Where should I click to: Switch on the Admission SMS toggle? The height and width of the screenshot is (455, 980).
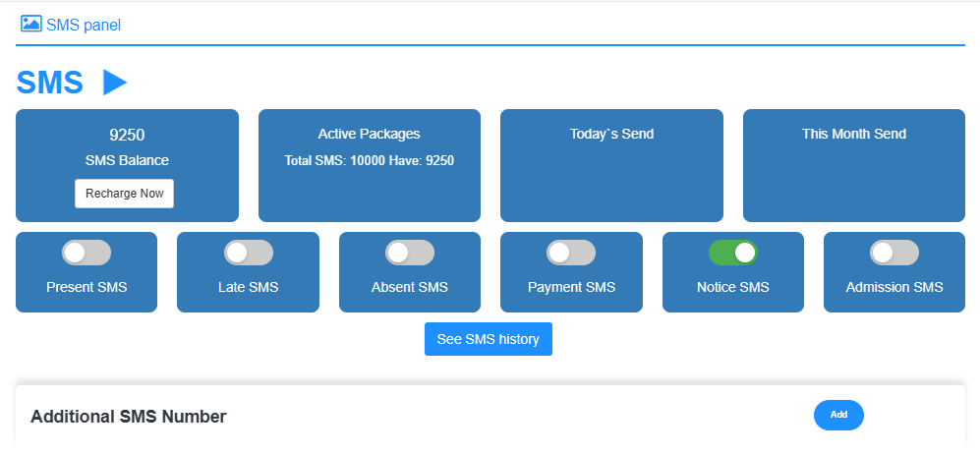click(894, 253)
